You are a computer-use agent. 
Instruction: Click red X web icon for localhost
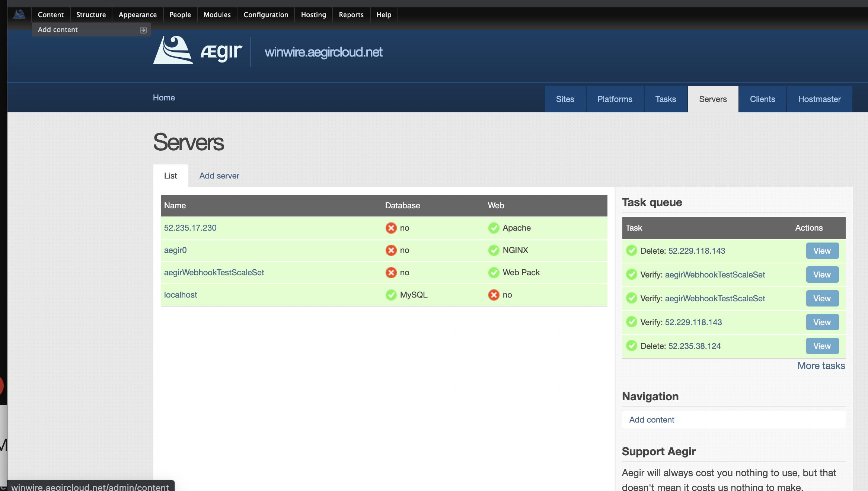(x=494, y=295)
